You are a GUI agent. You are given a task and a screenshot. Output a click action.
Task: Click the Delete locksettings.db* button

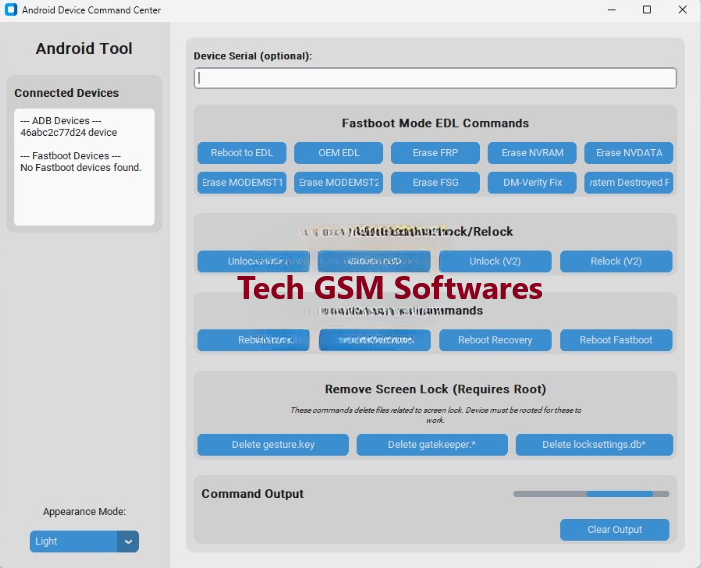point(594,445)
